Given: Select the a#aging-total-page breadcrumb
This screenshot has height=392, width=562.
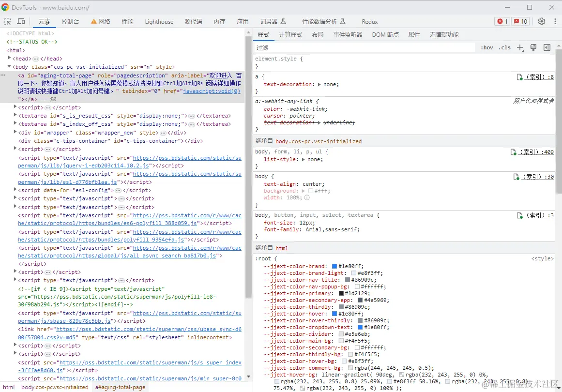Looking at the screenshot, I should (x=121, y=387).
